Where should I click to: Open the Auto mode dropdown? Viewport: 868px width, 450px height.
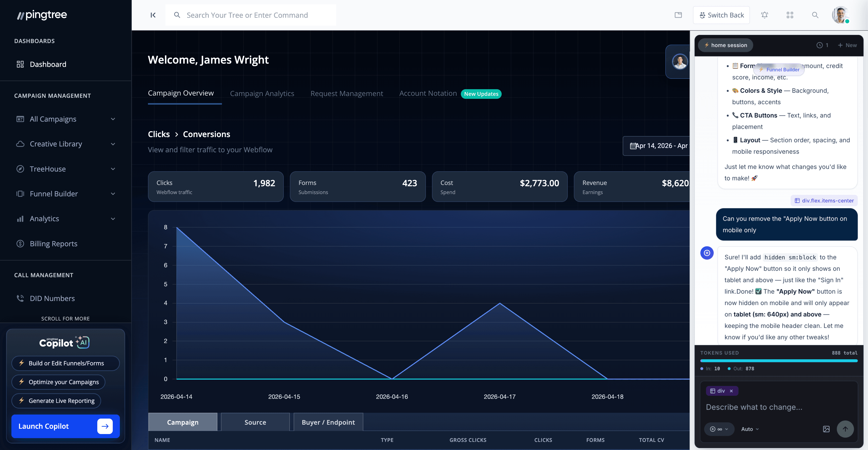tap(750, 429)
